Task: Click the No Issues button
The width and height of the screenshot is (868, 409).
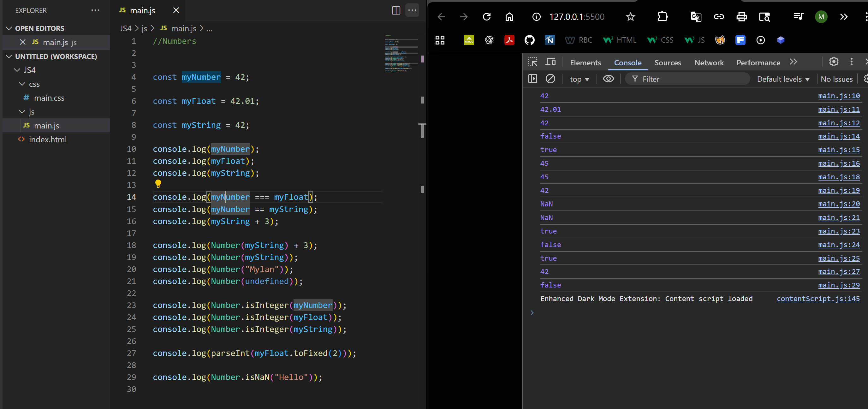Action: pos(837,79)
